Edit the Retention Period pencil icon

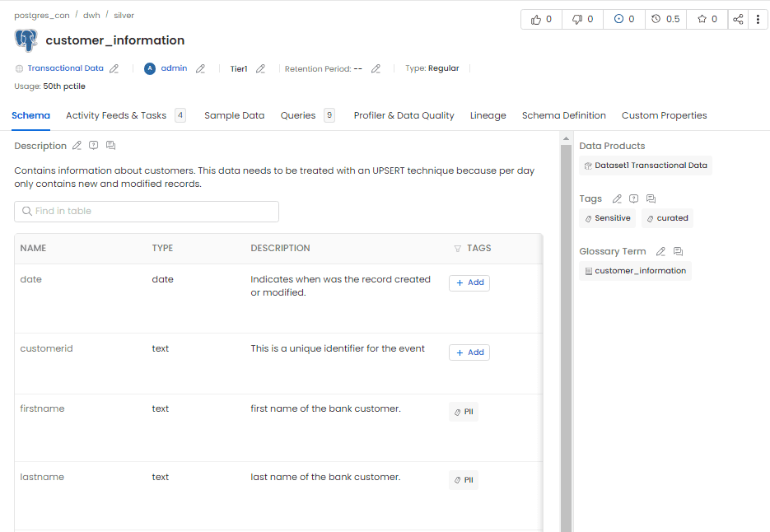pyautogui.click(x=376, y=69)
